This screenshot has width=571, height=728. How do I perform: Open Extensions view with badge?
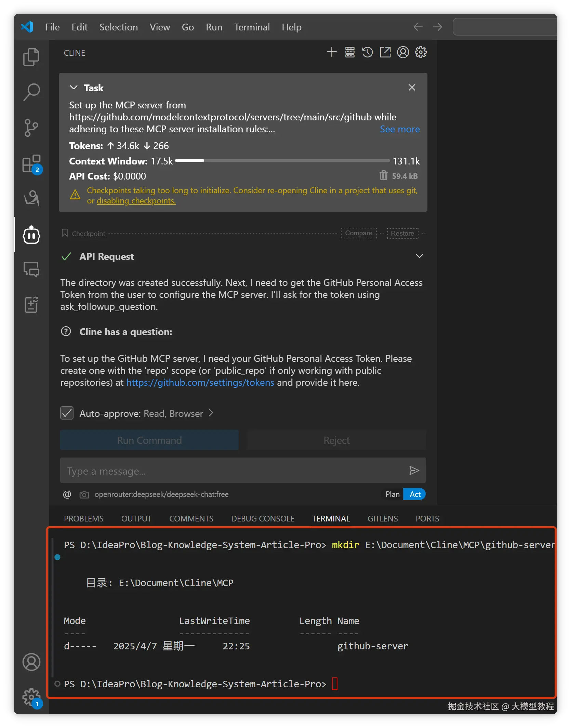(x=32, y=164)
